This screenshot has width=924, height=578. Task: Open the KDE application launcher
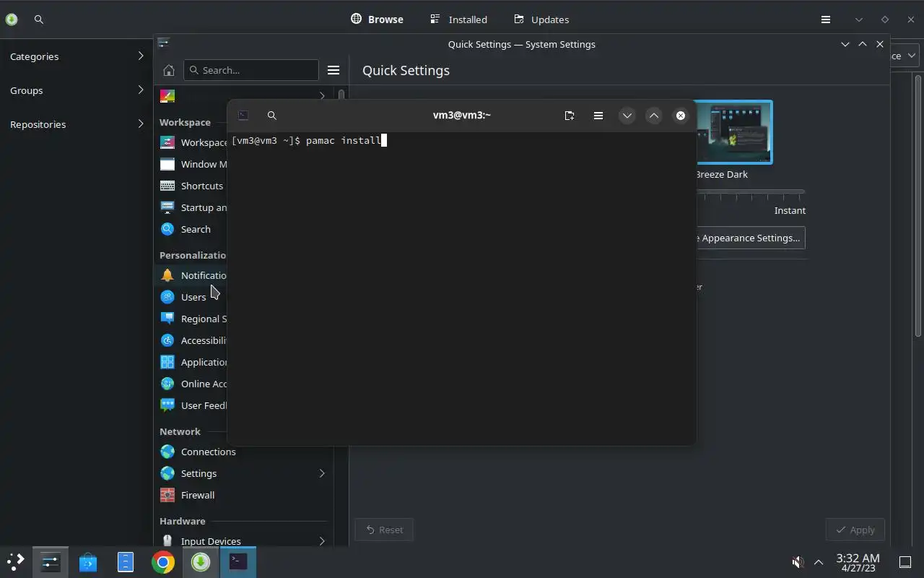16,561
